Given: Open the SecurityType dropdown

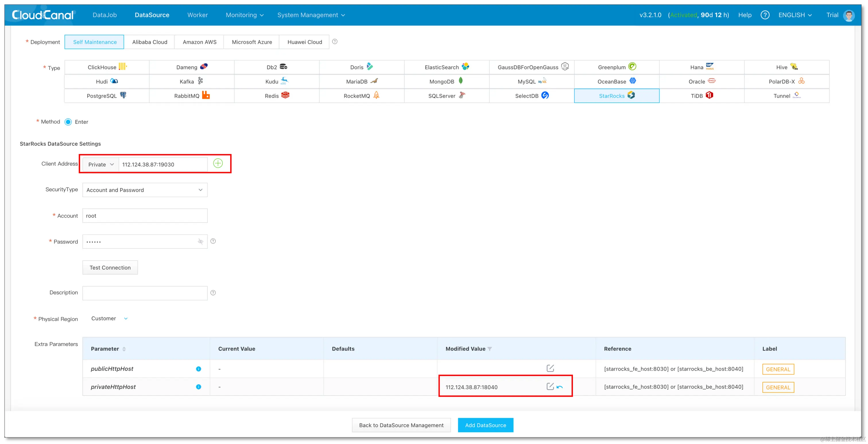Looking at the screenshot, I should click(x=145, y=190).
